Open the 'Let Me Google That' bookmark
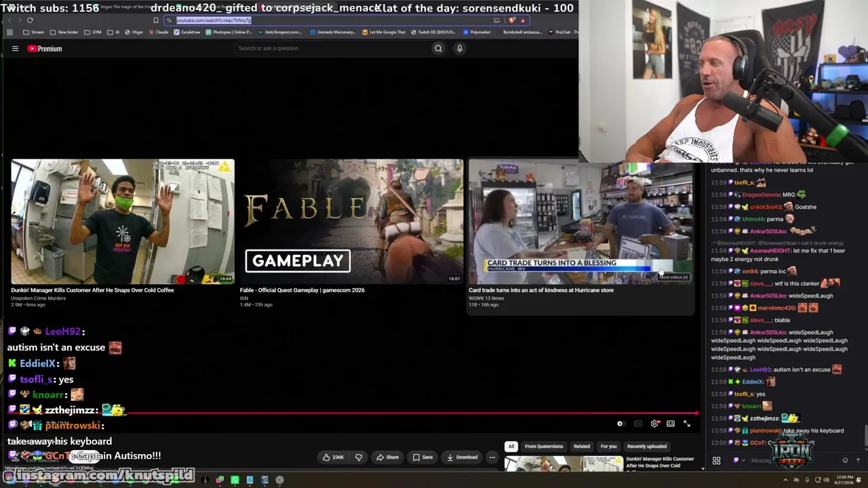868x488 pixels. [384, 32]
